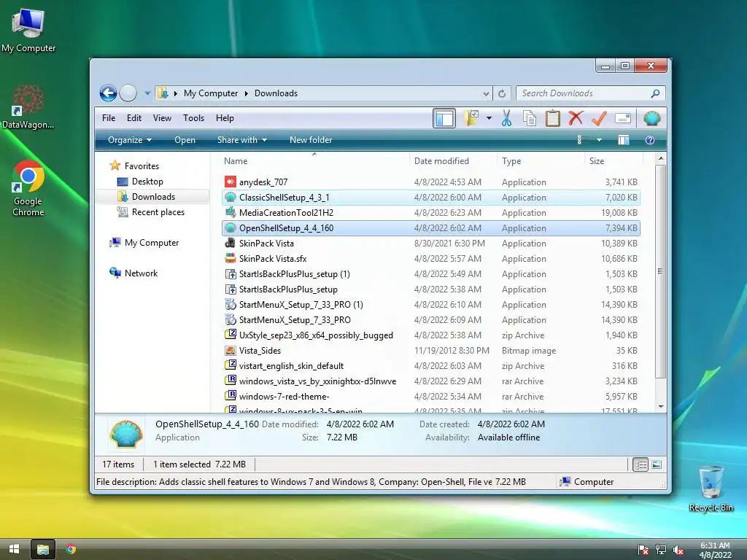Sort by Date modified column

pyautogui.click(x=453, y=161)
